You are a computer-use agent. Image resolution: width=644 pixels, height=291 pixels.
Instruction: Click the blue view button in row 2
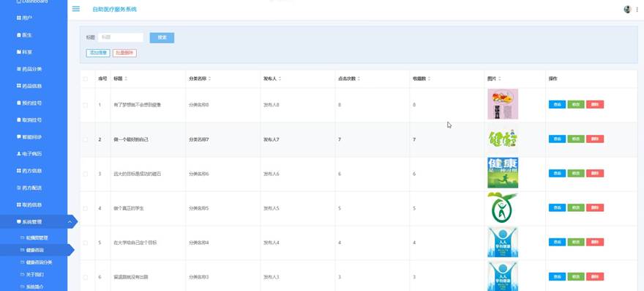pyautogui.click(x=558, y=139)
